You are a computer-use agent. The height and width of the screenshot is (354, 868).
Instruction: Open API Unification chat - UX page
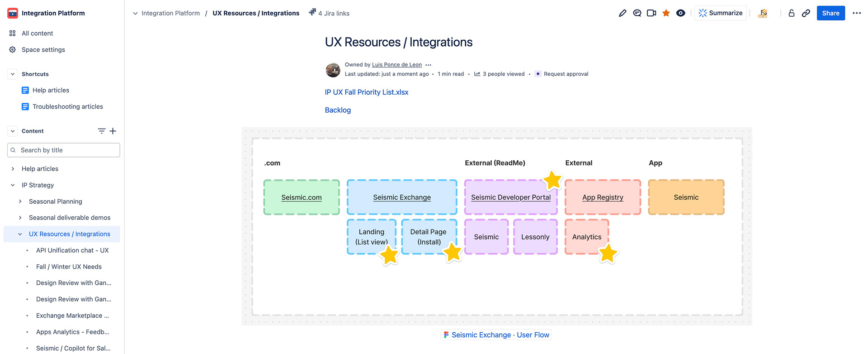(72, 250)
